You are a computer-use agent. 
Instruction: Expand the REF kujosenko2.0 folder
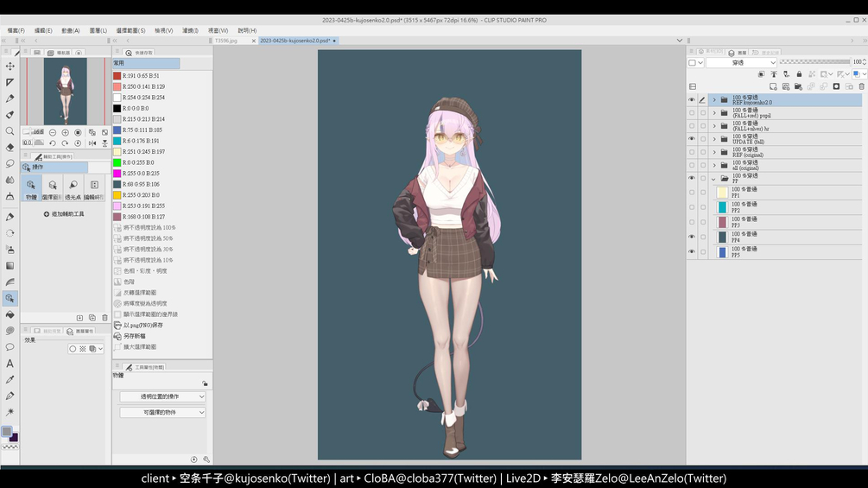[714, 100]
